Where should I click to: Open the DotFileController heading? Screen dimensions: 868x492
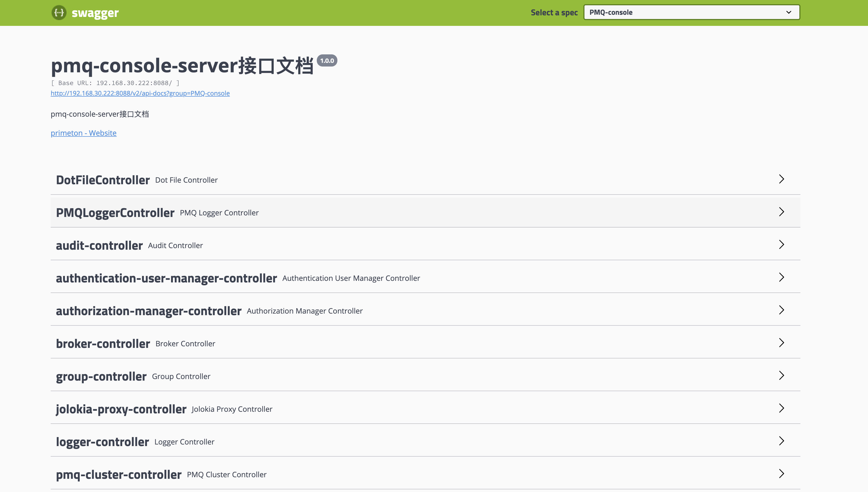(x=103, y=180)
